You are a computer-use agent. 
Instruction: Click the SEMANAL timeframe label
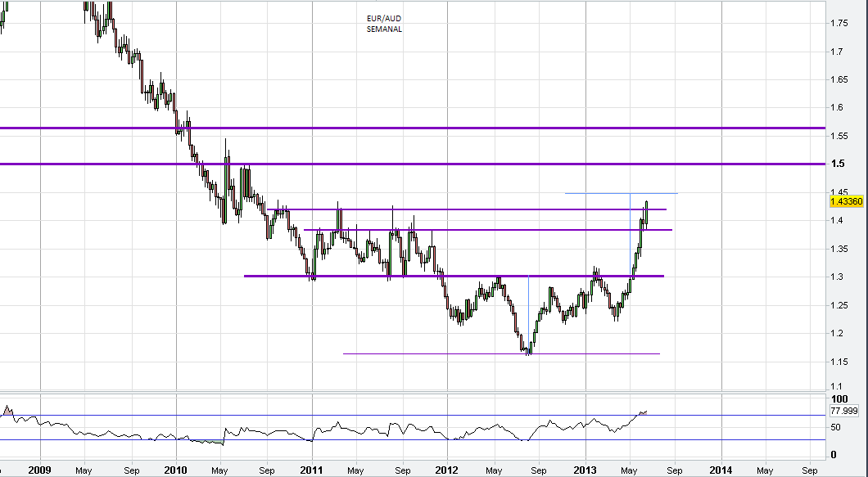384,29
